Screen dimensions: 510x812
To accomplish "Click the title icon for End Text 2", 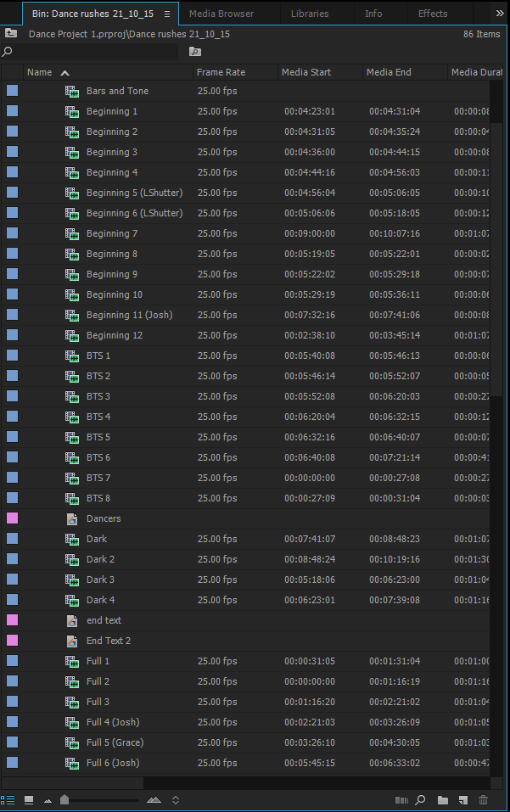I will point(72,641).
